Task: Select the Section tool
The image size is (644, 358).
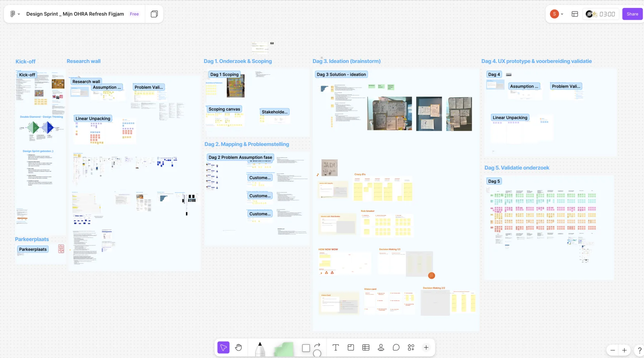Action: coord(351,347)
